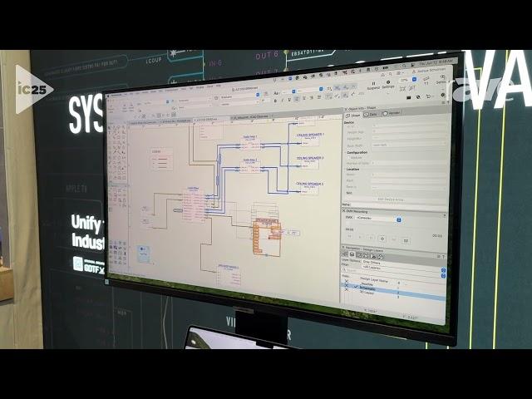532x399 pixels.
Task: Click the Underline formatting icon
Action: tap(289, 100)
